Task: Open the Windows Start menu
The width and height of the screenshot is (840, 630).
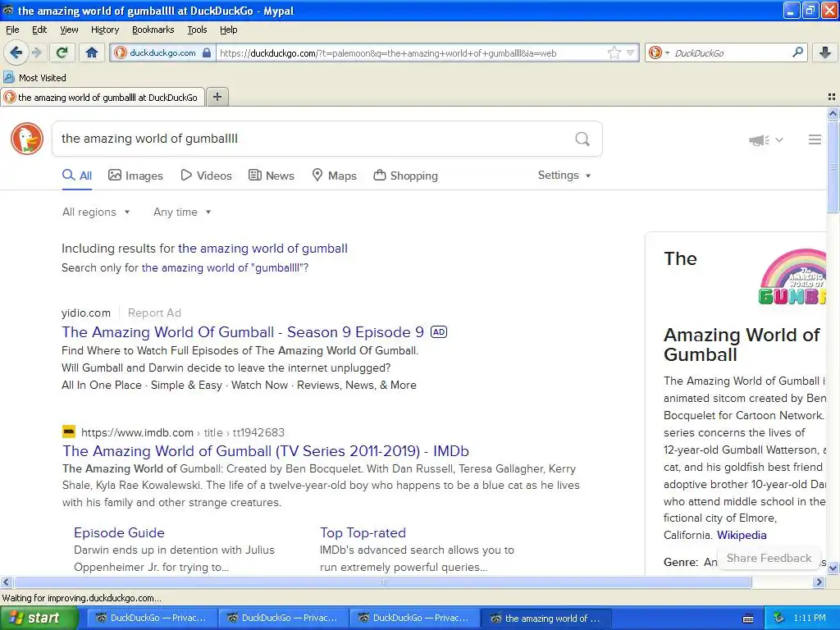Action: point(39,618)
